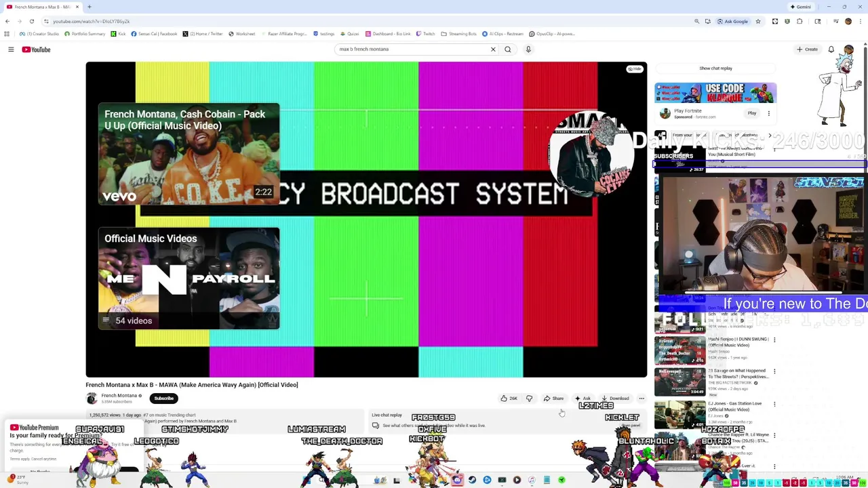This screenshot has height=488, width=868.
Task: Open the French Montana channel name link
Action: [119, 396]
